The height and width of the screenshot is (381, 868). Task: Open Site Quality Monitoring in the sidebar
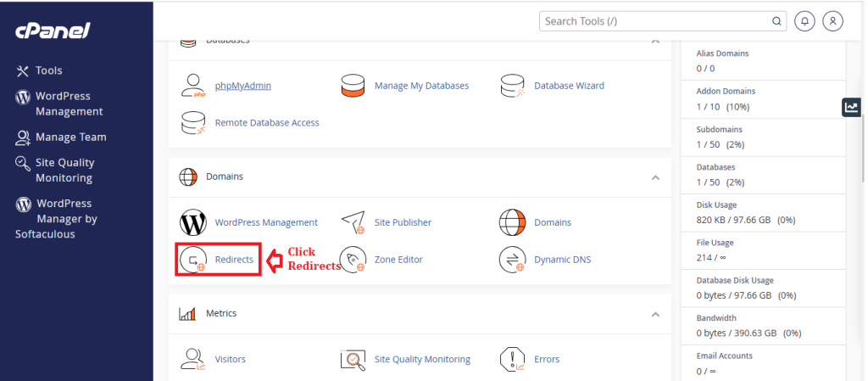[x=64, y=170]
